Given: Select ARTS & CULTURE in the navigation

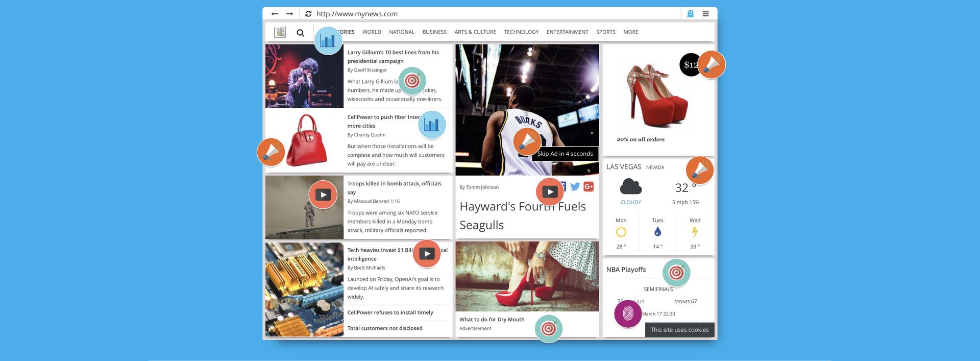Looking at the screenshot, I should [475, 32].
